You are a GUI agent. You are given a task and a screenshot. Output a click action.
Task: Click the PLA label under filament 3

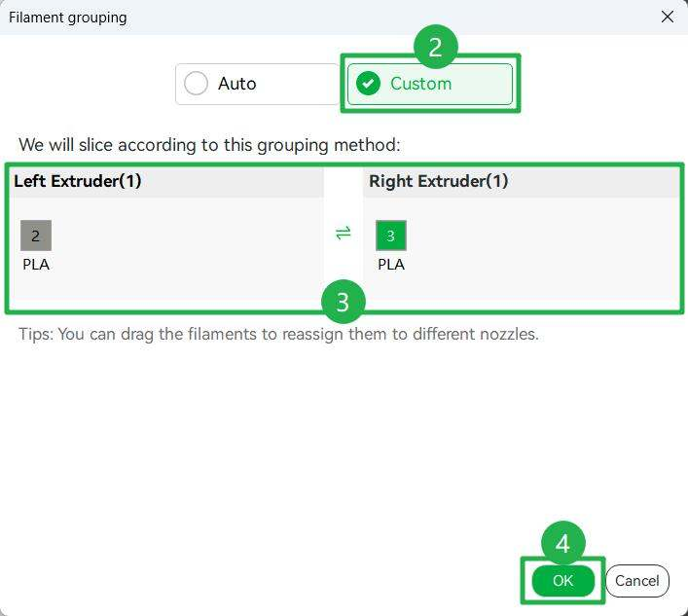point(391,265)
